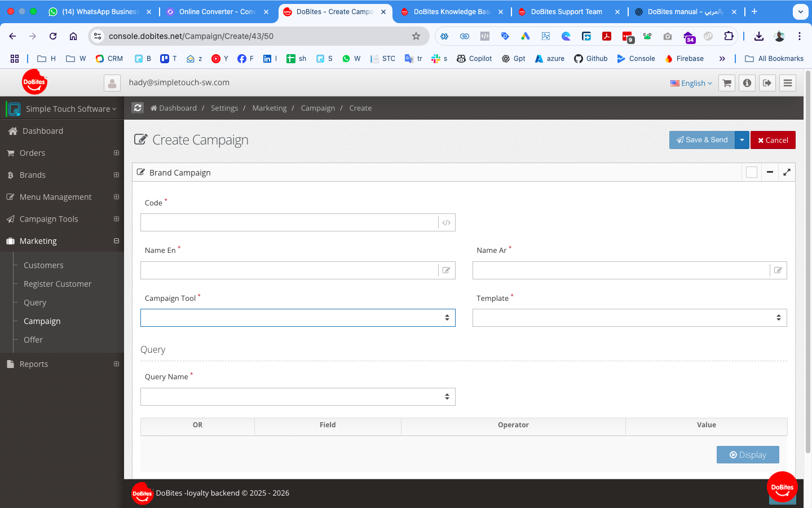
Task: Expand the Orders sidebar section
Action: (x=116, y=153)
